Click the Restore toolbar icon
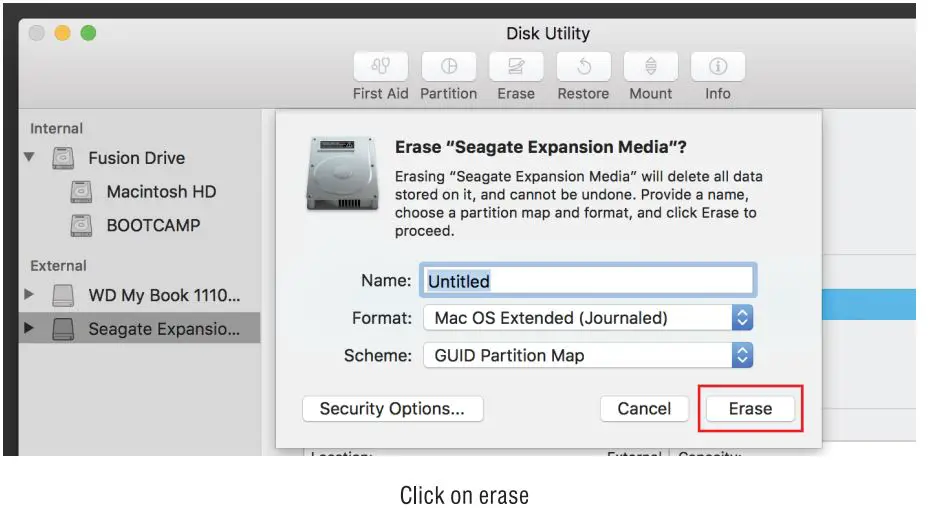 (x=583, y=67)
